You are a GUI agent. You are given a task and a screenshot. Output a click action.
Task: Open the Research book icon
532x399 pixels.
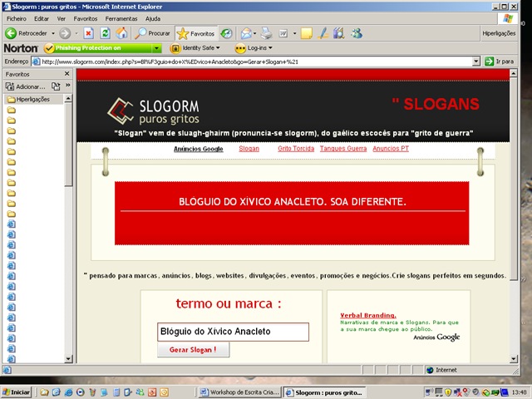(x=338, y=33)
